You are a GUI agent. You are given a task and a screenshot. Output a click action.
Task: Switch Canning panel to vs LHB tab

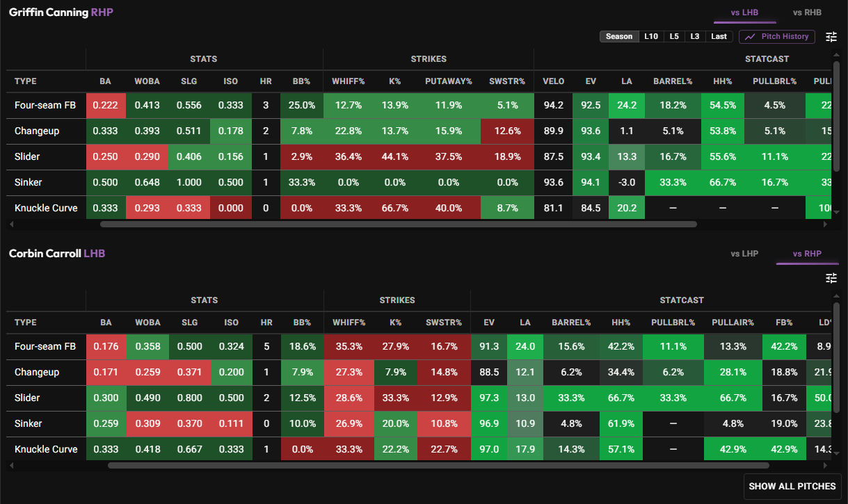pos(744,12)
